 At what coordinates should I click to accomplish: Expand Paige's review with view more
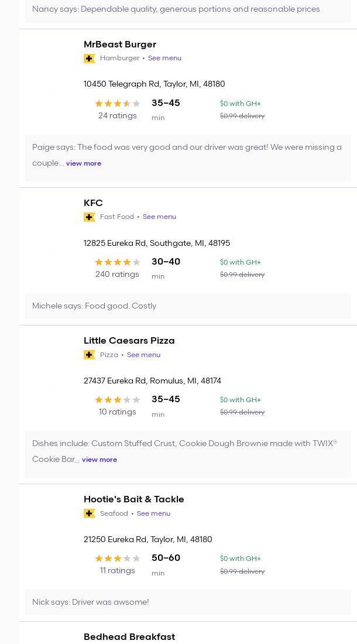pos(84,163)
